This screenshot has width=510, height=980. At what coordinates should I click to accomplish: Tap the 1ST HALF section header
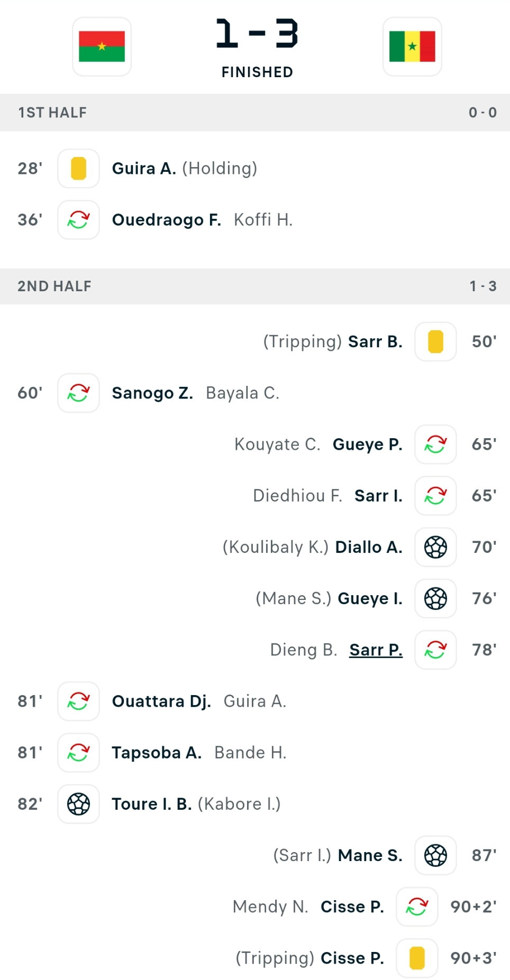tap(255, 113)
